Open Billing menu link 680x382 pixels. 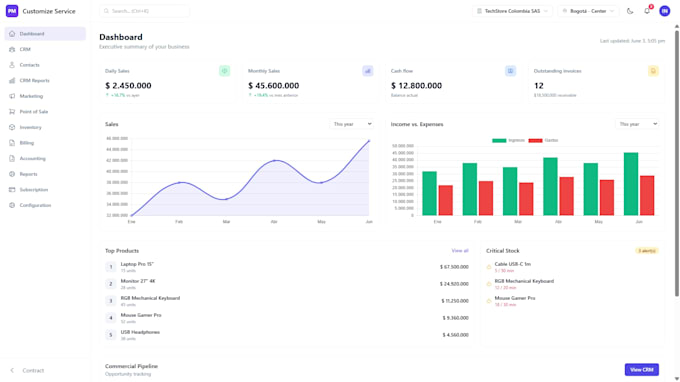[x=45, y=143]
